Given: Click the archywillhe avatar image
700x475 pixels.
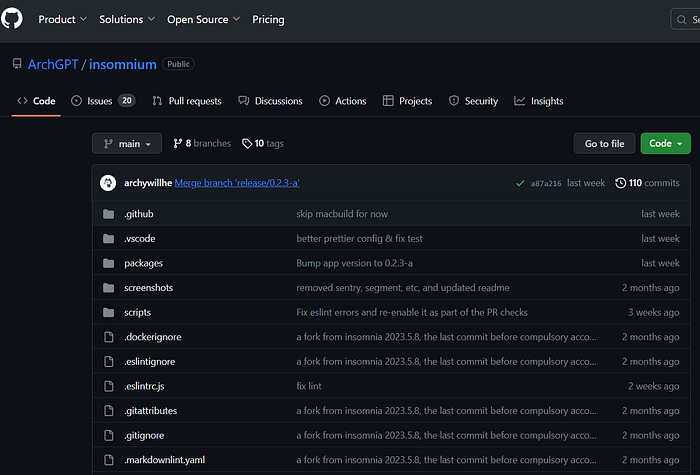Looking at the screenshot, I should coord(108,183).
